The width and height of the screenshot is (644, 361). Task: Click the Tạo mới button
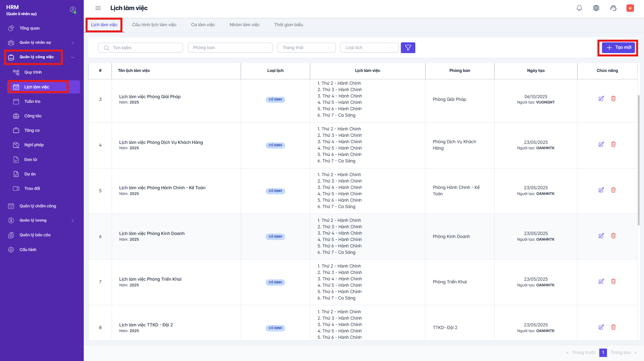pos(618,48)
